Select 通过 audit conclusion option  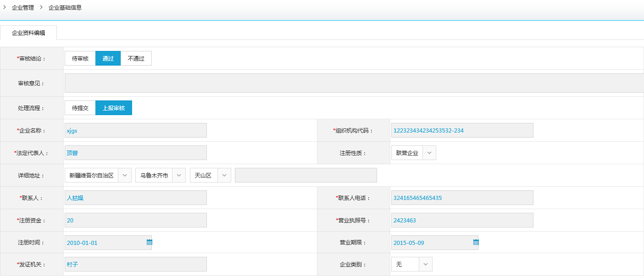(108, 59)
